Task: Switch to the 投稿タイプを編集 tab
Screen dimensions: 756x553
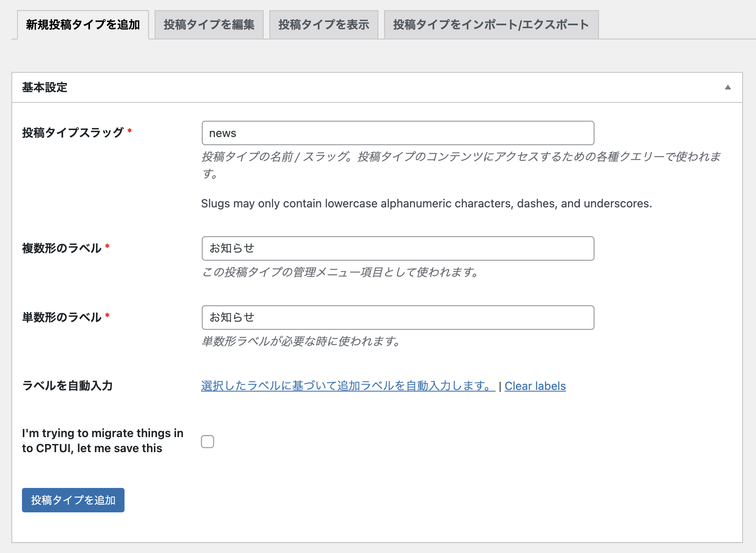Action: tap(209, 25)
